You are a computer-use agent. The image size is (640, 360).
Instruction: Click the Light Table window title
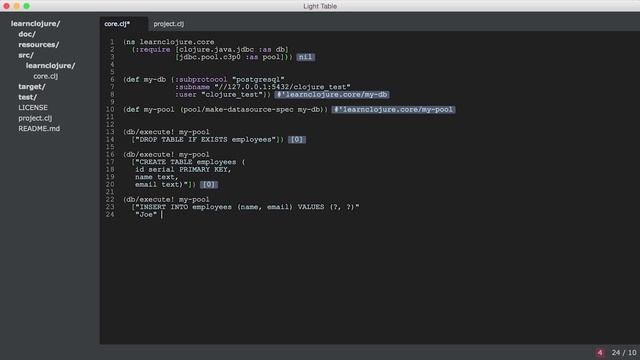[x=320, y=6]
